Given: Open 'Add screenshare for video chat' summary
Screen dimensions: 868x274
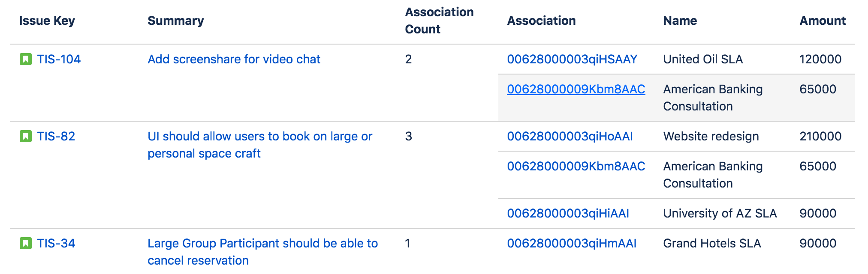Looking at the screenshot, I should tap(234, 59).
